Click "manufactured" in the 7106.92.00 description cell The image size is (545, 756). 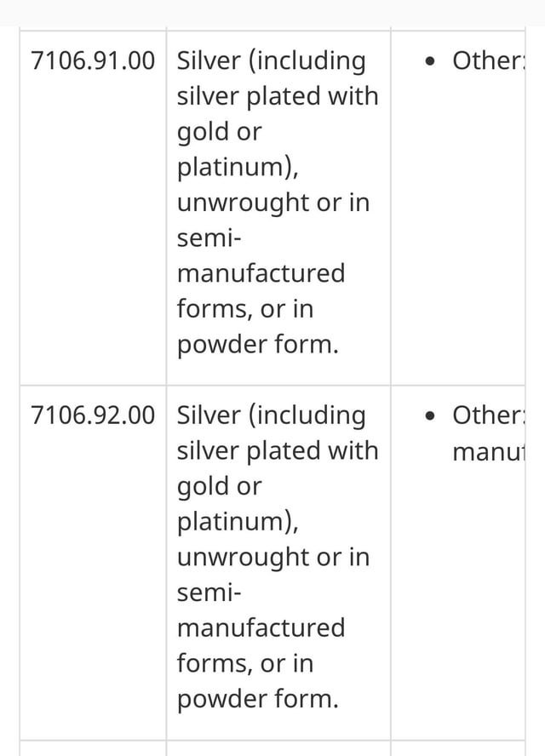tap(261, 627)
